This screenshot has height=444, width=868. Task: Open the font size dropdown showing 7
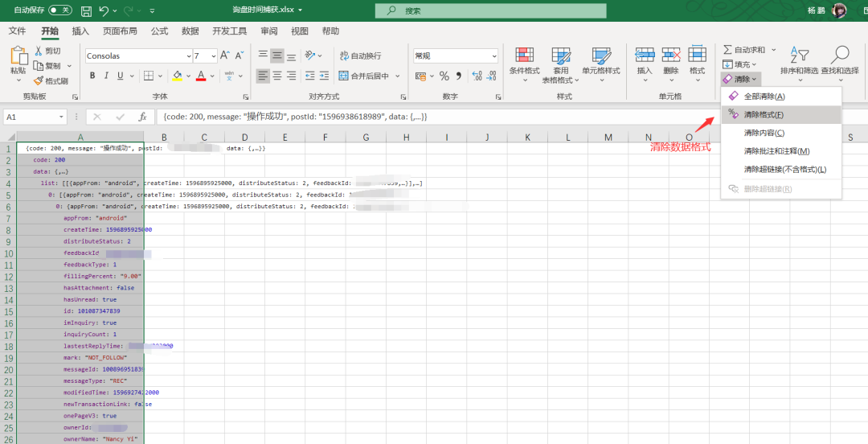213,56
